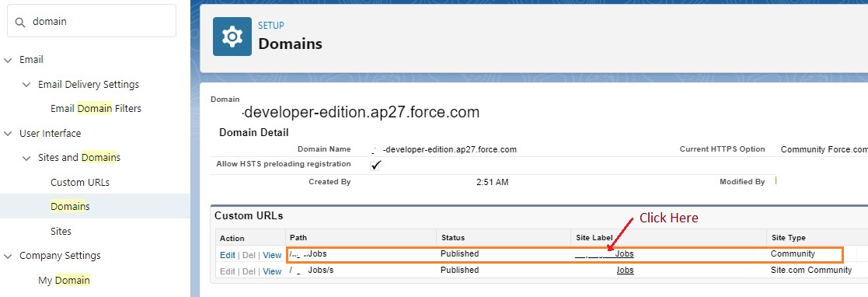Collapse the Sites and Domains chevron

tap(26, 158)
